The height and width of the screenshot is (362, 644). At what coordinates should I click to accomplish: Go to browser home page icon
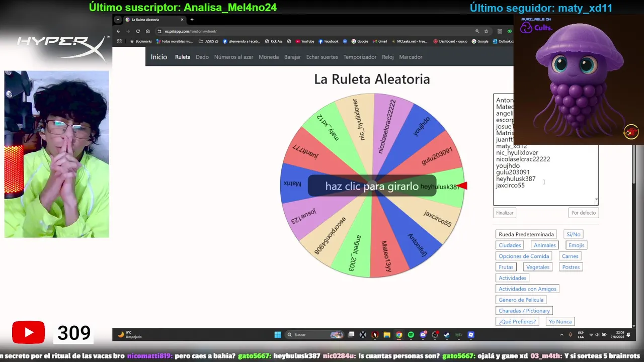tap(147, 31)
